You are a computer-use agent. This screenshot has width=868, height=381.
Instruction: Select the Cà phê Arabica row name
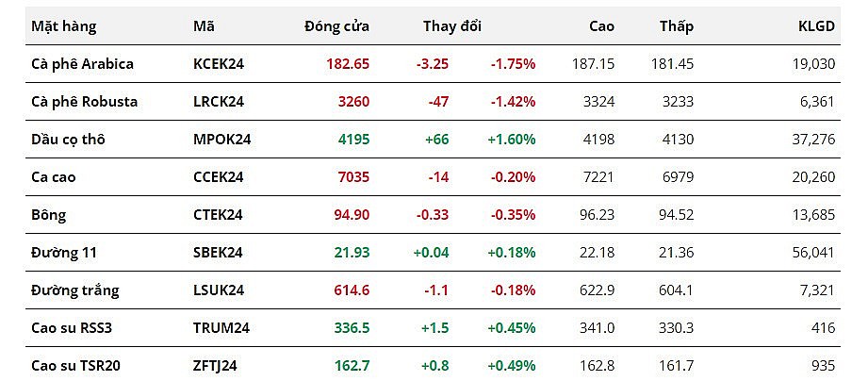pyautogui.click(x=83, y=64)
